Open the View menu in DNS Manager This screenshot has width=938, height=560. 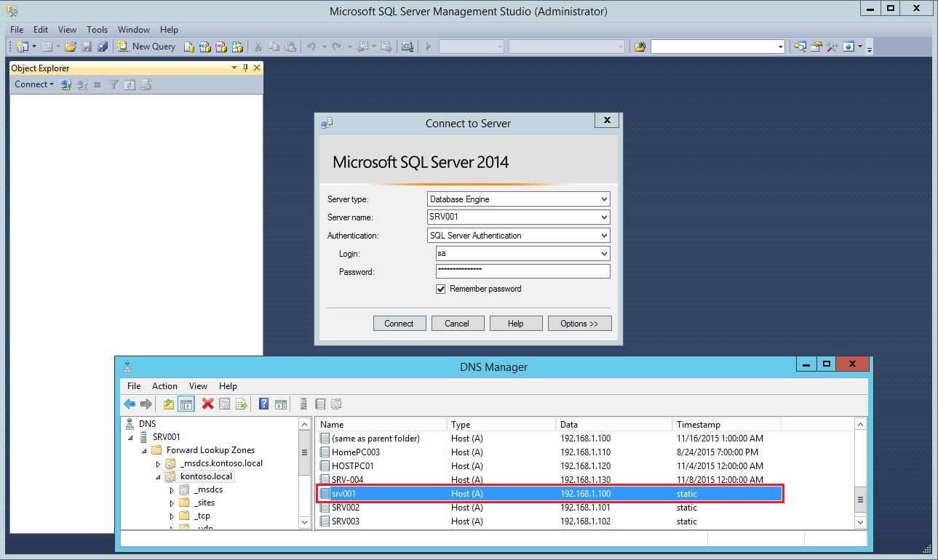198,386
